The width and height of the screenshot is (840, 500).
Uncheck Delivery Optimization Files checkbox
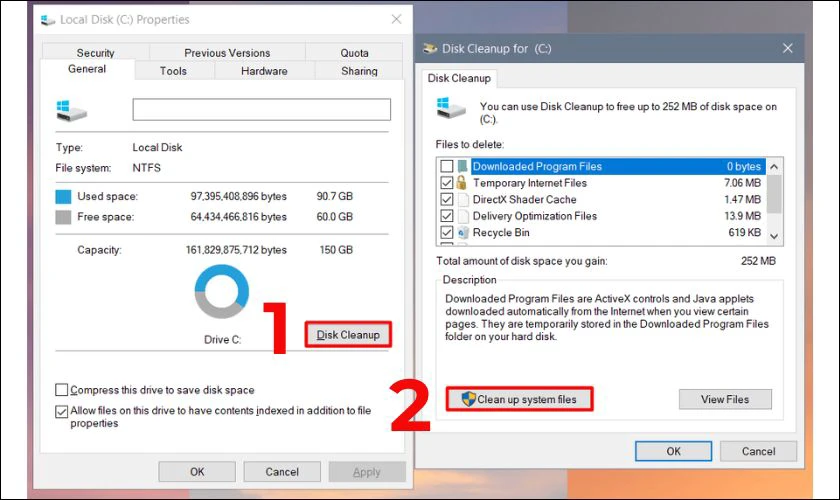click(447, 216)
